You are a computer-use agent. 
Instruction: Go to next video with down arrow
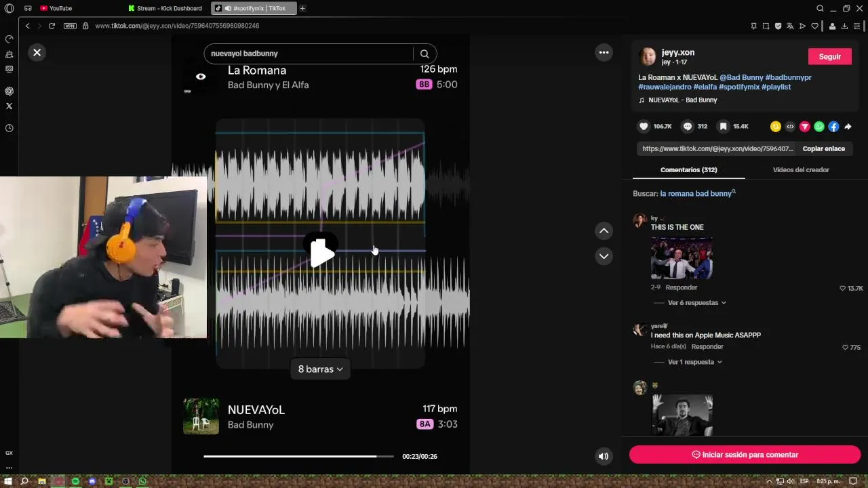click(x=604, y=256)
